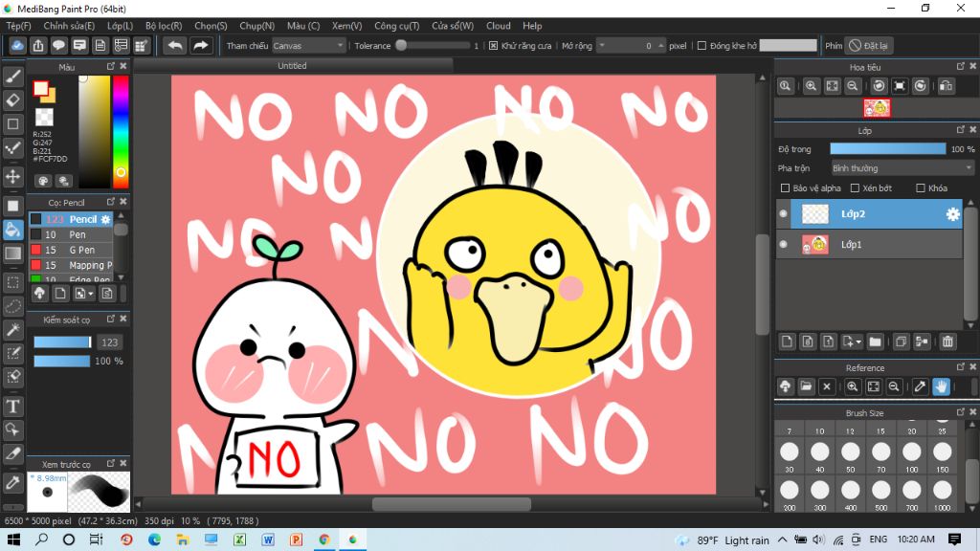This screenshot has width=980, height=551.
Task: Click the horizontal canvas scrollbar
Action: pos(452,503)
